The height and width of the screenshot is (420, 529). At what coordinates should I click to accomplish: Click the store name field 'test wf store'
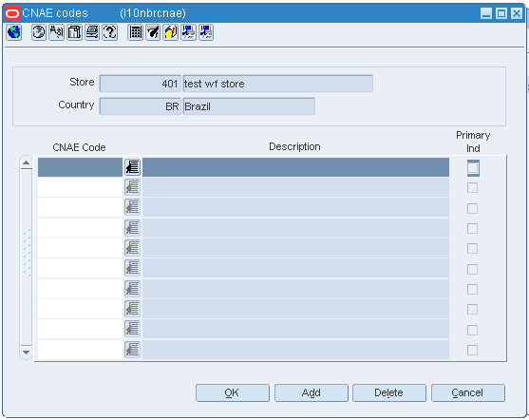click(277, 84)
